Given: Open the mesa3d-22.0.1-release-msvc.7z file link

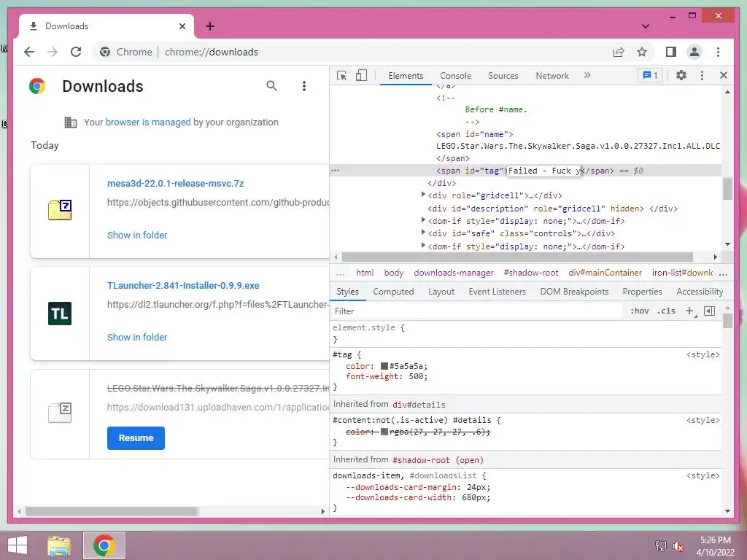Looking at the screenshot, I should tap(175, 183).
